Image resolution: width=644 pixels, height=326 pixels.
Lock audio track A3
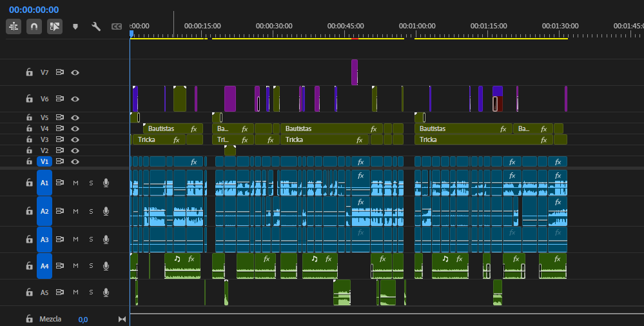click(x=29, y=239)
